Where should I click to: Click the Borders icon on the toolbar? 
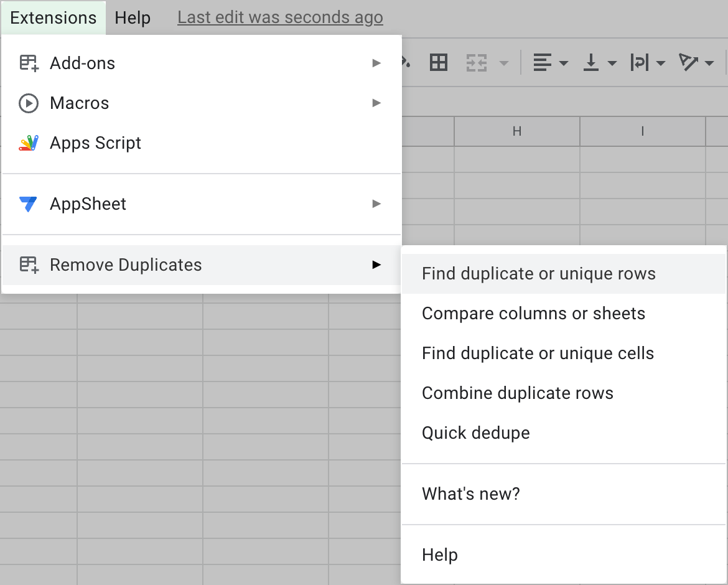point(438,62)
